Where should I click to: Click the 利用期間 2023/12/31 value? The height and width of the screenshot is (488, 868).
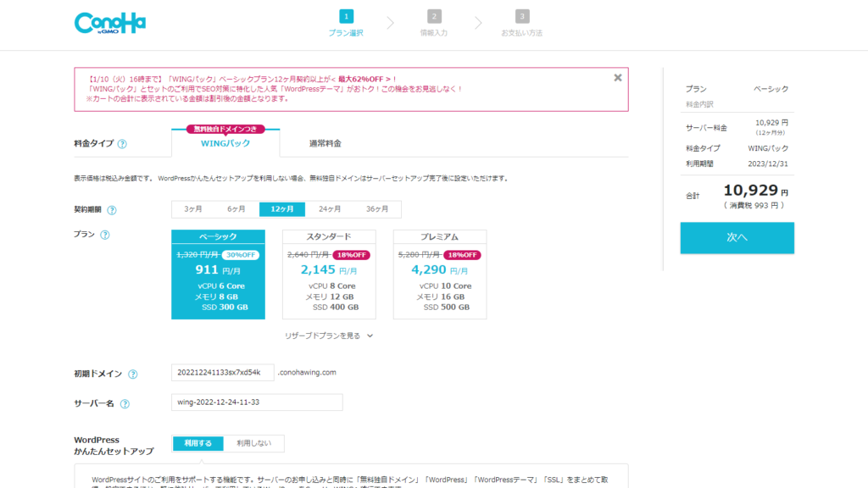tap(768, 164)
